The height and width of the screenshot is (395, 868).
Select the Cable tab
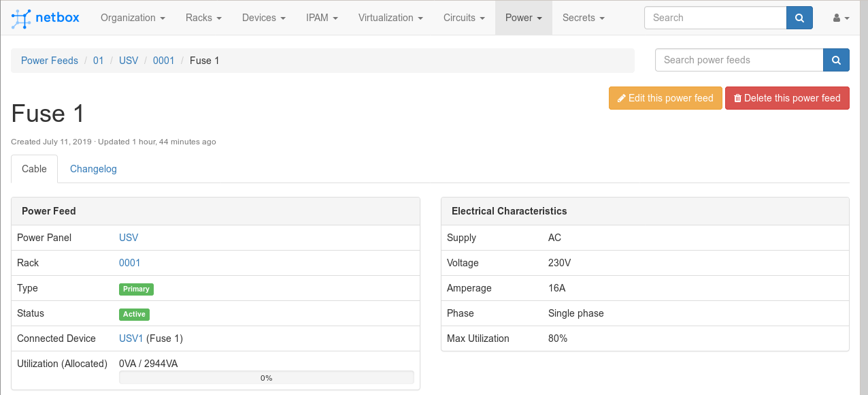coord(34,169)
